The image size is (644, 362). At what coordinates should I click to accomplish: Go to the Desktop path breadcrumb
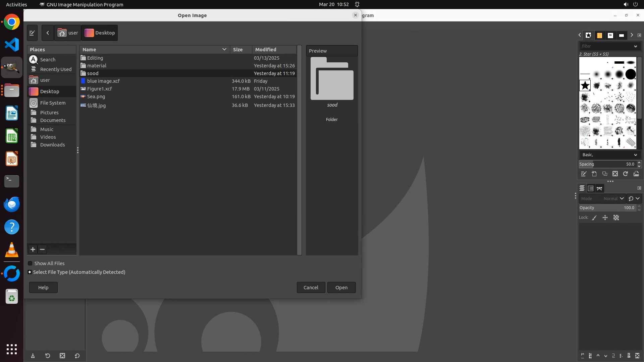[100, 33]
